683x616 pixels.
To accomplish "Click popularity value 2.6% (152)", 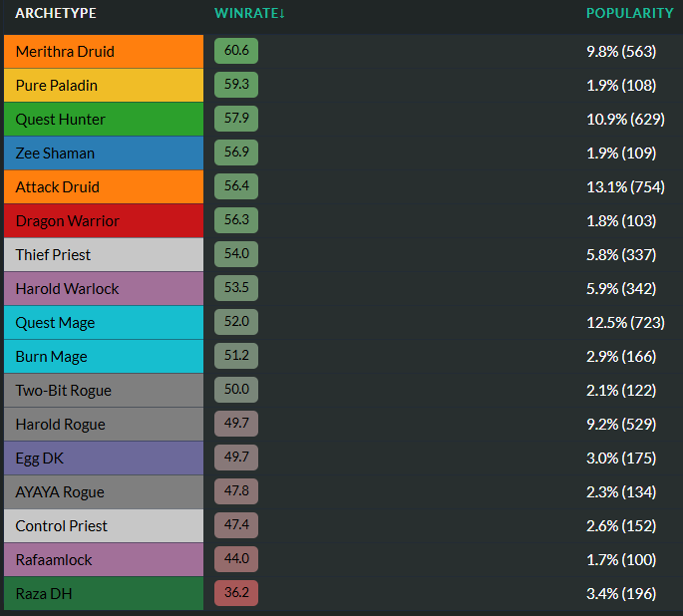I will point(621,526).
